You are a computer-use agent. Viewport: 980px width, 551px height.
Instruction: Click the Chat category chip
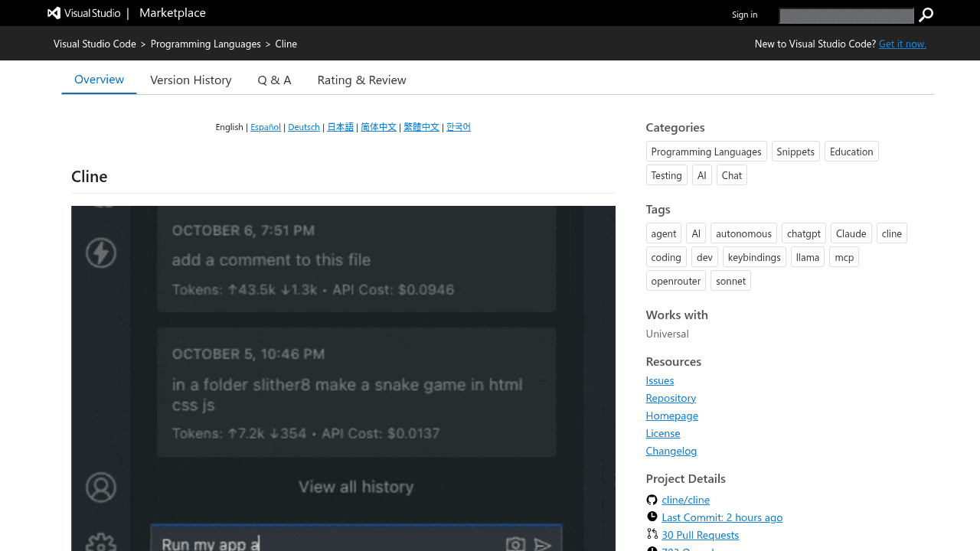tap(731, 174)
